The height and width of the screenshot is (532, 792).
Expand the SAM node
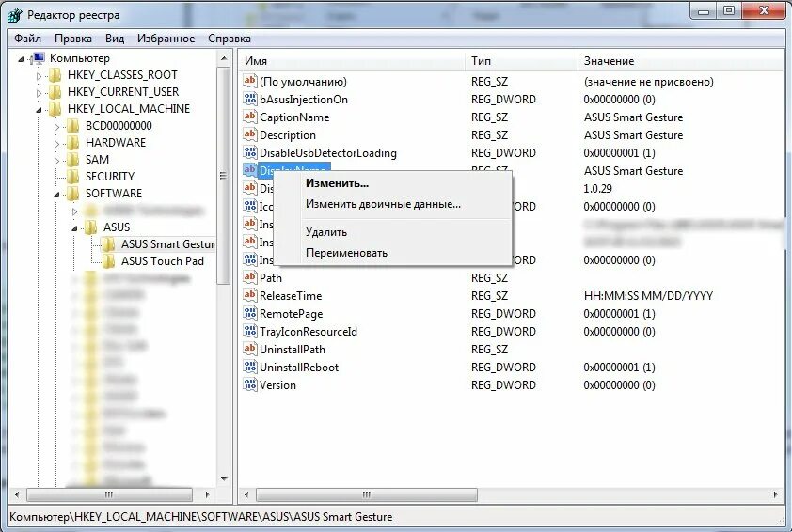[x=56, y=161]
